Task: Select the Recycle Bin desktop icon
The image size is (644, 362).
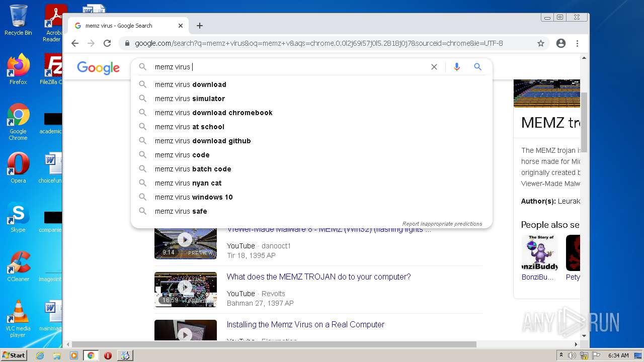Action: [18, 20]
